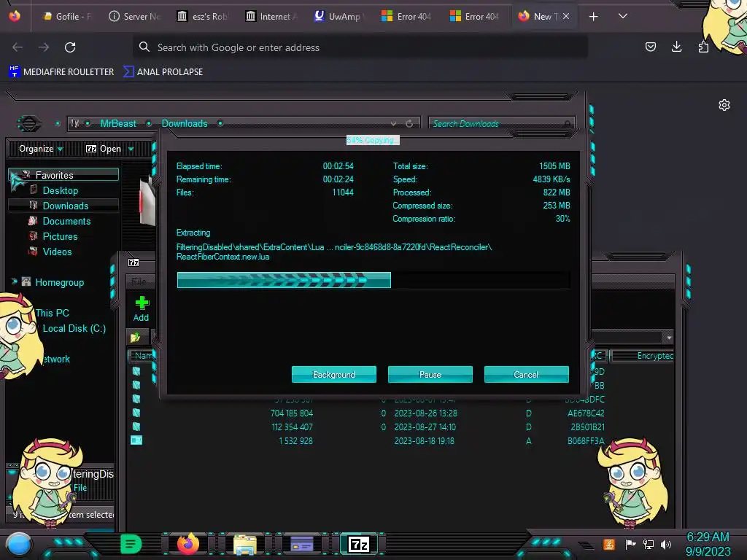Screen dimensions: 747x560
Task: Open a new browser tab
Action: point(593,17)
